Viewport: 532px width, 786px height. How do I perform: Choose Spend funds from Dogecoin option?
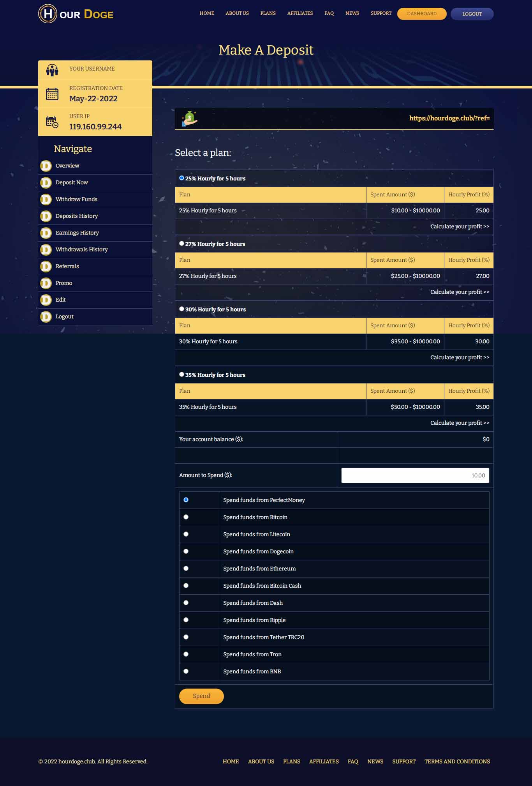(186, 551)
